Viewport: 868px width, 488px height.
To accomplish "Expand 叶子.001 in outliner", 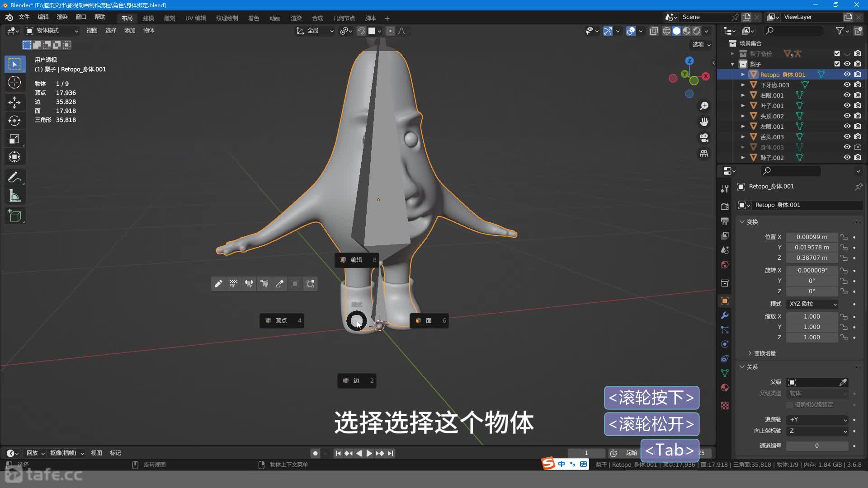I will 743,106.
